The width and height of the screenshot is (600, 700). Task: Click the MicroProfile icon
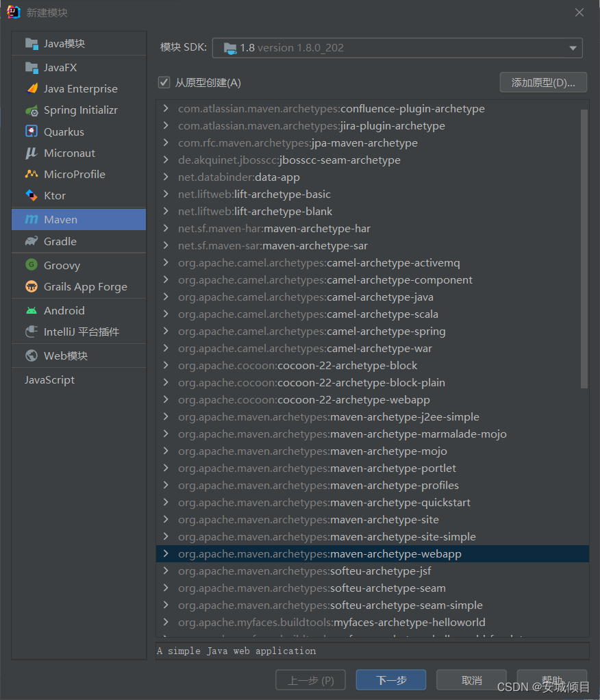tap(32, 174)
